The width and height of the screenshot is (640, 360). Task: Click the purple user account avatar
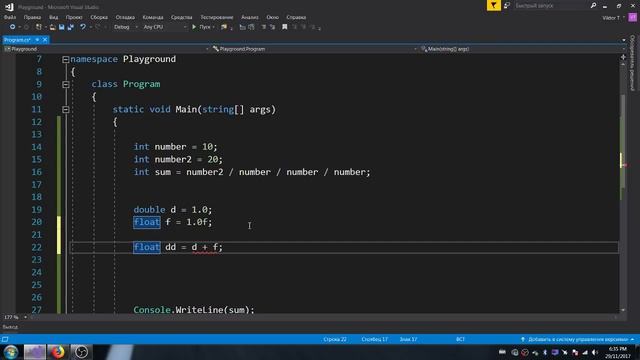pos(632,17)
